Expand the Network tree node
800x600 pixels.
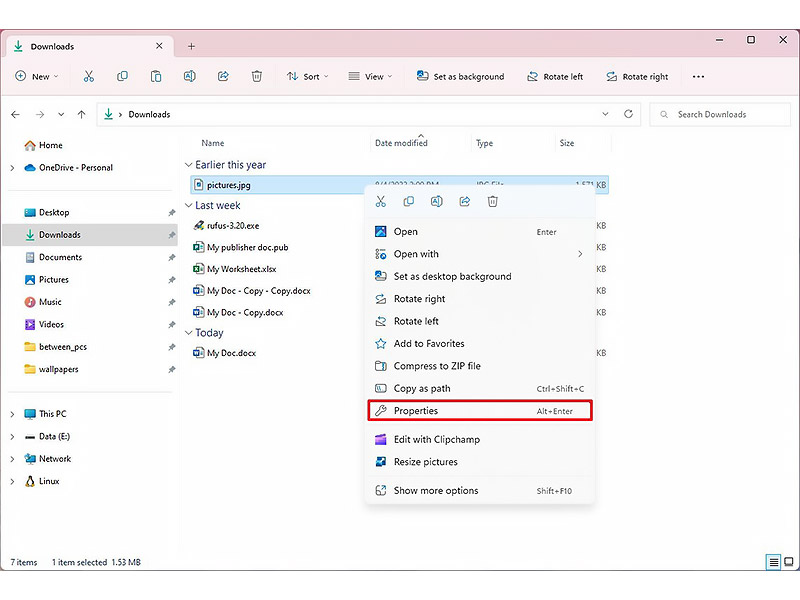(12, 459)
